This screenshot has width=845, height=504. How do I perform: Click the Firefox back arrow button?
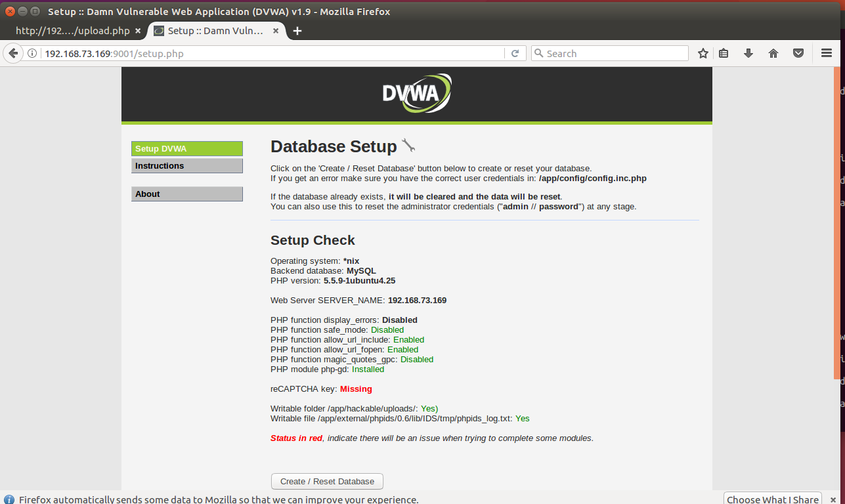click(12, 53)
